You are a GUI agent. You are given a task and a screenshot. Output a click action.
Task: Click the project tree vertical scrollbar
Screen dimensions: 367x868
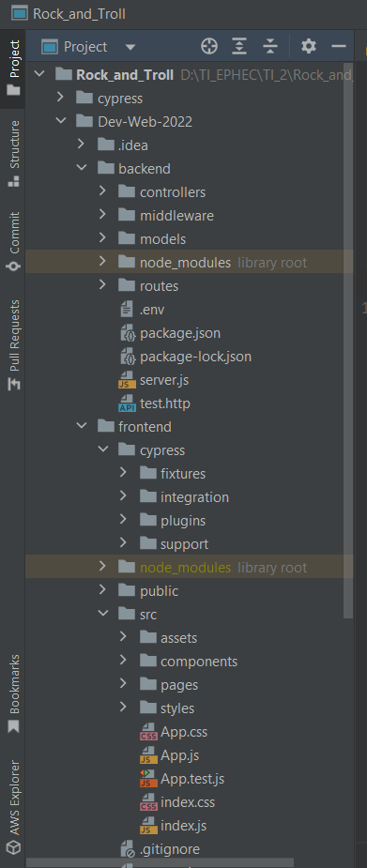pos(348,341)
